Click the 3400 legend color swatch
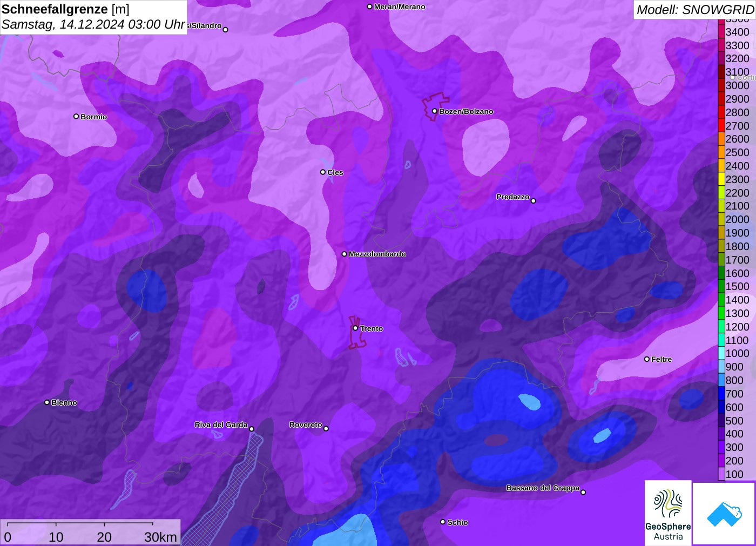This screenshot has width=756, height=546. point(721,32)
